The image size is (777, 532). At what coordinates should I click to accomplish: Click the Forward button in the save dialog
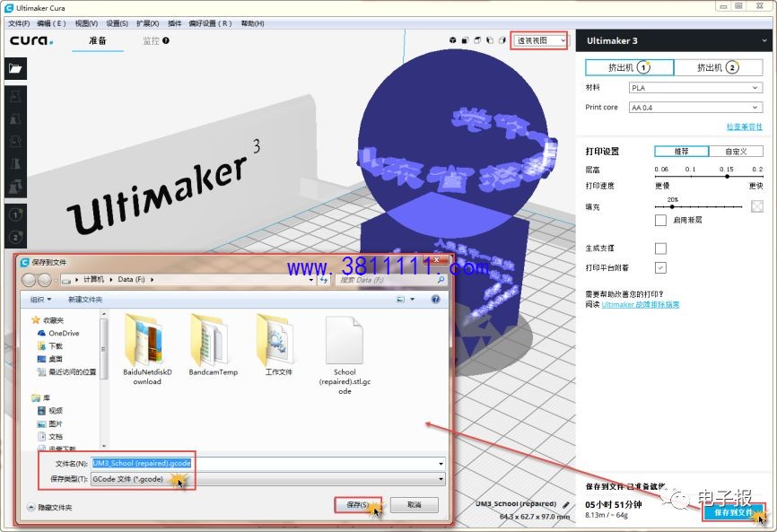point(45,280)
